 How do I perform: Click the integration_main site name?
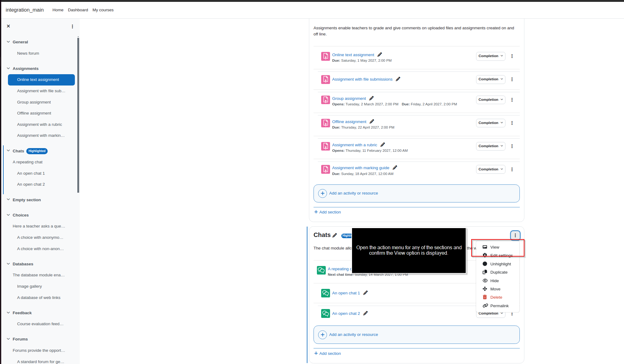25,10
